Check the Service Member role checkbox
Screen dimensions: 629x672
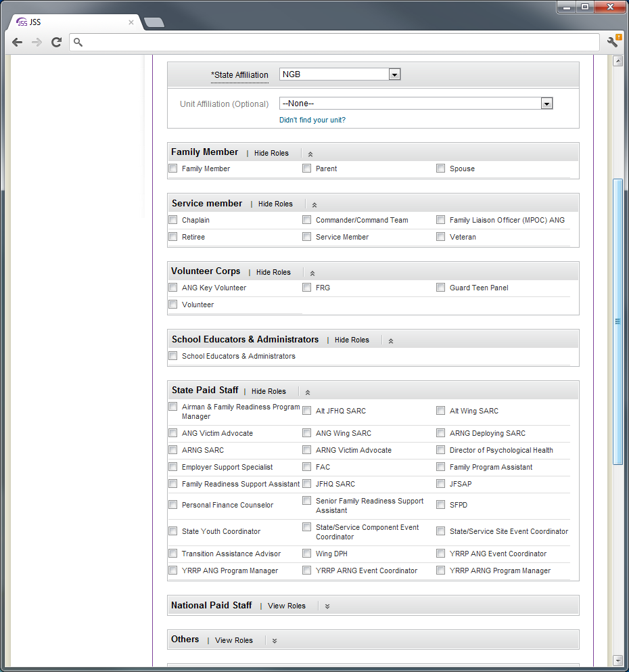tap(306, 237)
